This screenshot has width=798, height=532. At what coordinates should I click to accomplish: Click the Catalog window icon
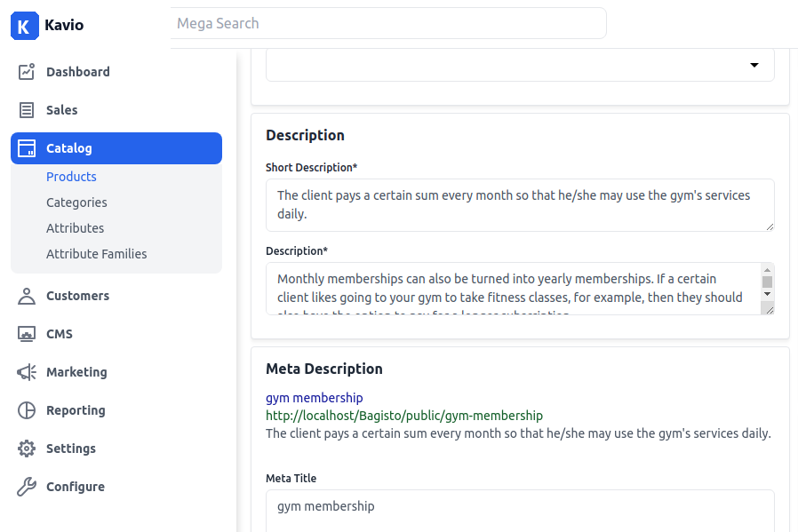pos(27,148)
